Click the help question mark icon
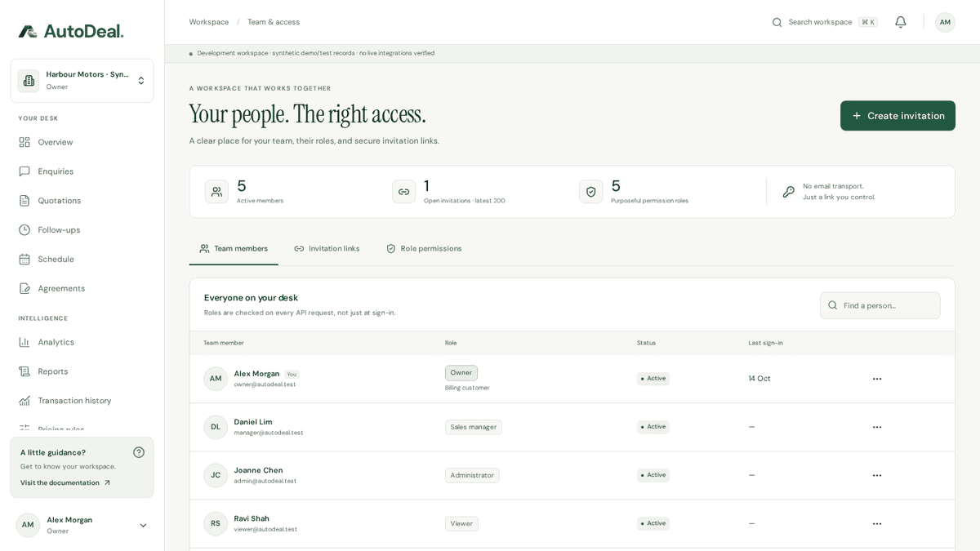 tap(139, 452)
